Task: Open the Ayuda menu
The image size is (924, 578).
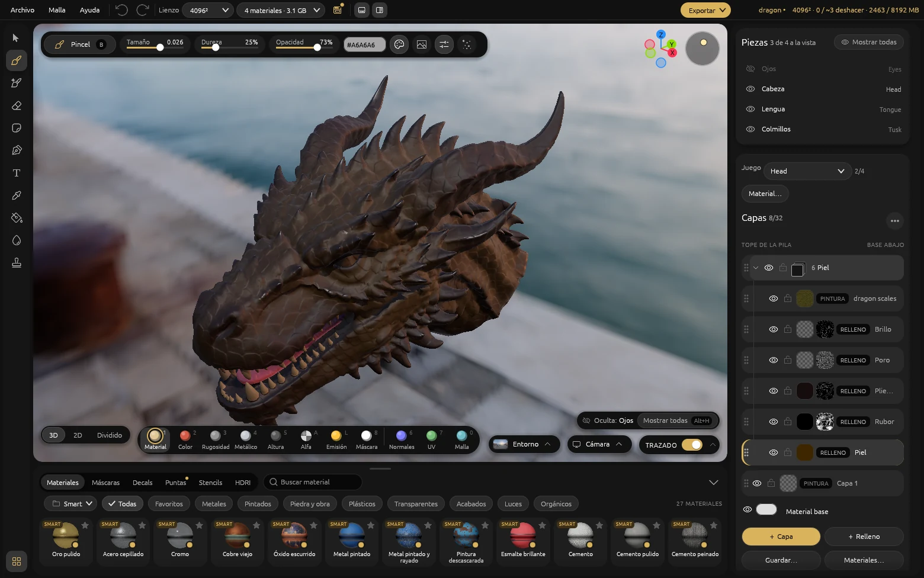Action: pos(90,10)
